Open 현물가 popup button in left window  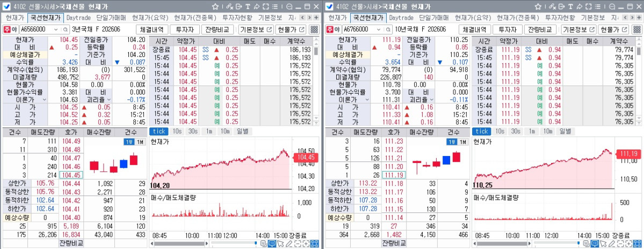(291, 30)
